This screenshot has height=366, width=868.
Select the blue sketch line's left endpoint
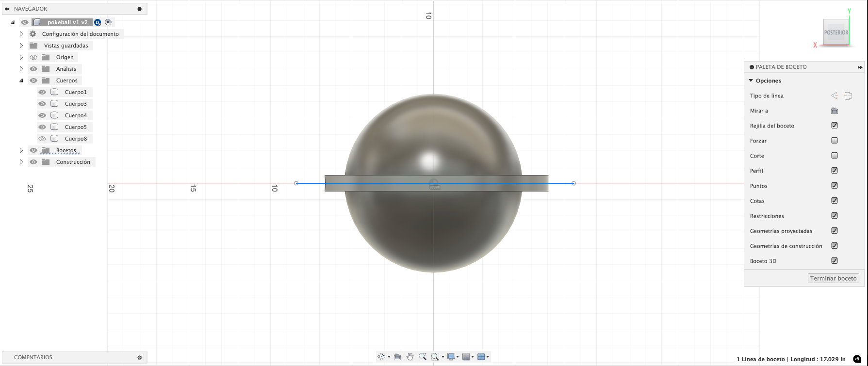click(x=296, y=183)
